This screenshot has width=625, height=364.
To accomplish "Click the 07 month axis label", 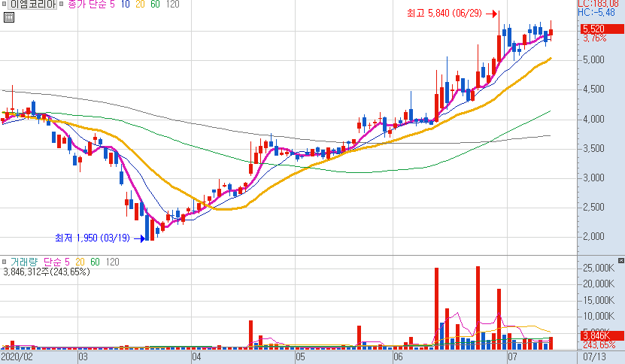I will coord(512,356).
